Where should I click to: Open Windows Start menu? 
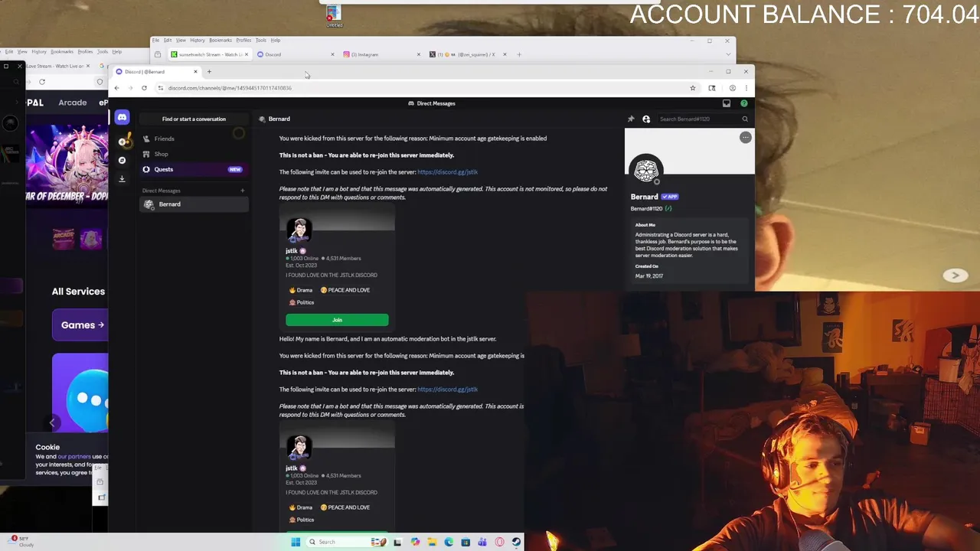coord(296,542)
